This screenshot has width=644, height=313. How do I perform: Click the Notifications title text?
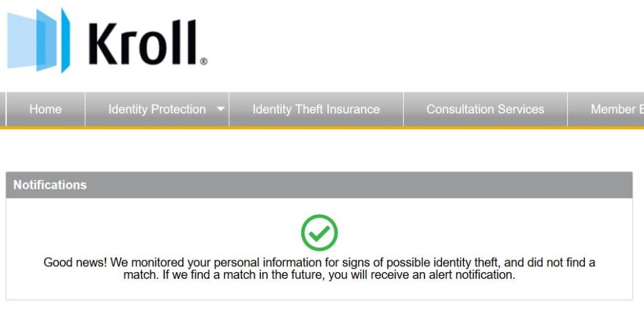50,185
